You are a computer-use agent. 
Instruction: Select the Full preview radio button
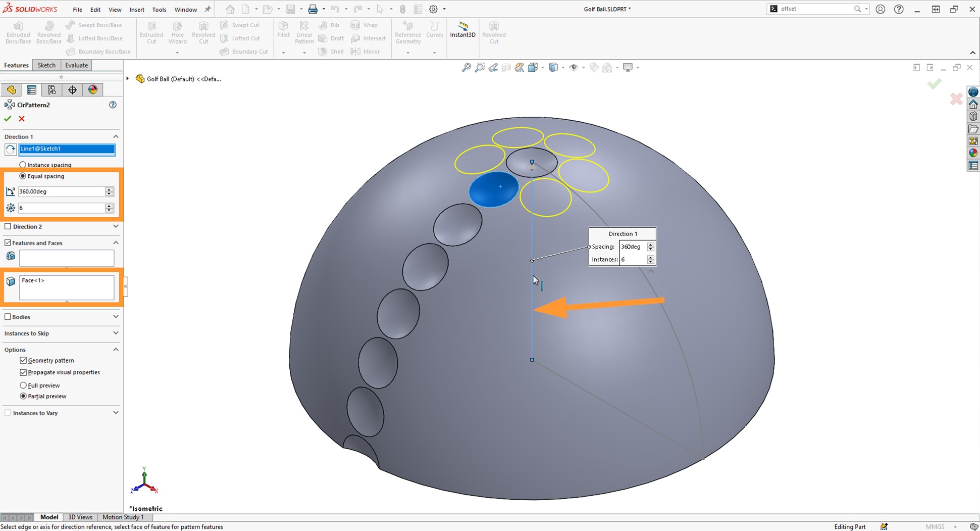coord(23,385)
